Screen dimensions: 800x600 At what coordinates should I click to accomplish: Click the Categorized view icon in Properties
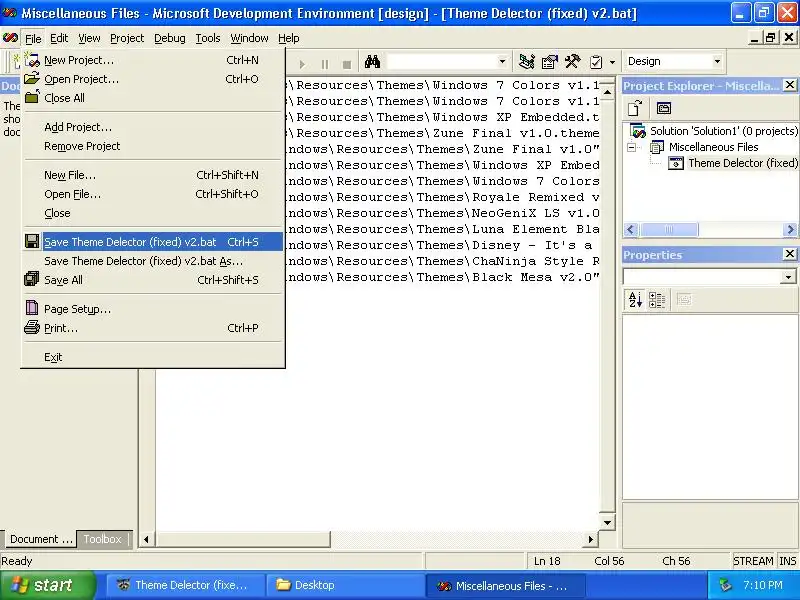click(657, 299)
